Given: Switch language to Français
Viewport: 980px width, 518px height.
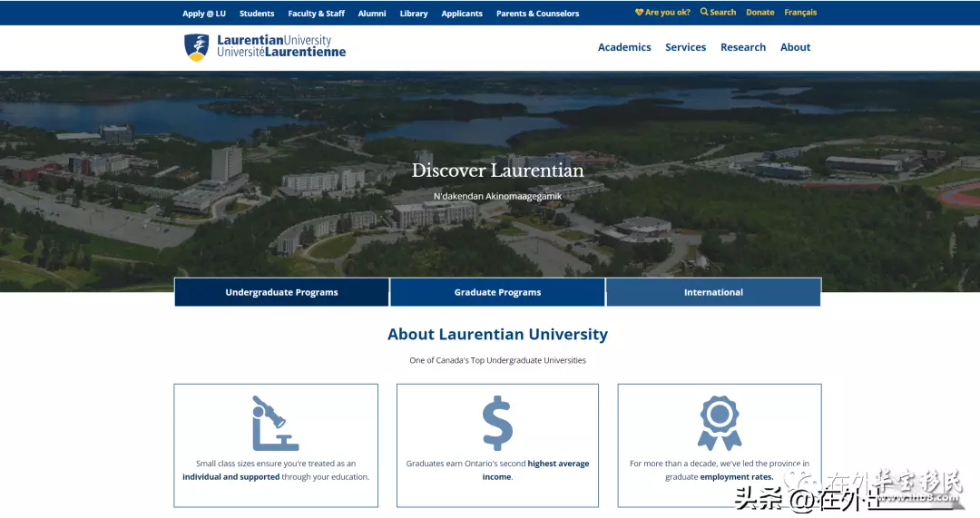Looking at the screenshot, I should [x=800, y=12].
